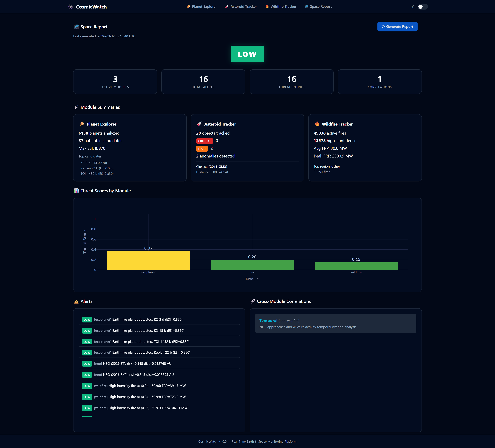Click the 2 anomalies detected line
Screen dimensions: 495x448
pos(216,156)
